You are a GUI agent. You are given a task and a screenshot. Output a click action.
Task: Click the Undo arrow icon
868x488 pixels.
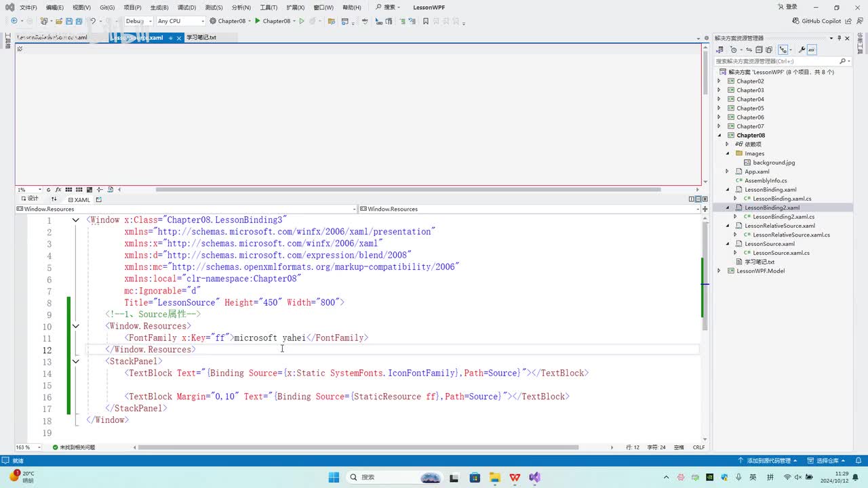(x=93, y=21)
